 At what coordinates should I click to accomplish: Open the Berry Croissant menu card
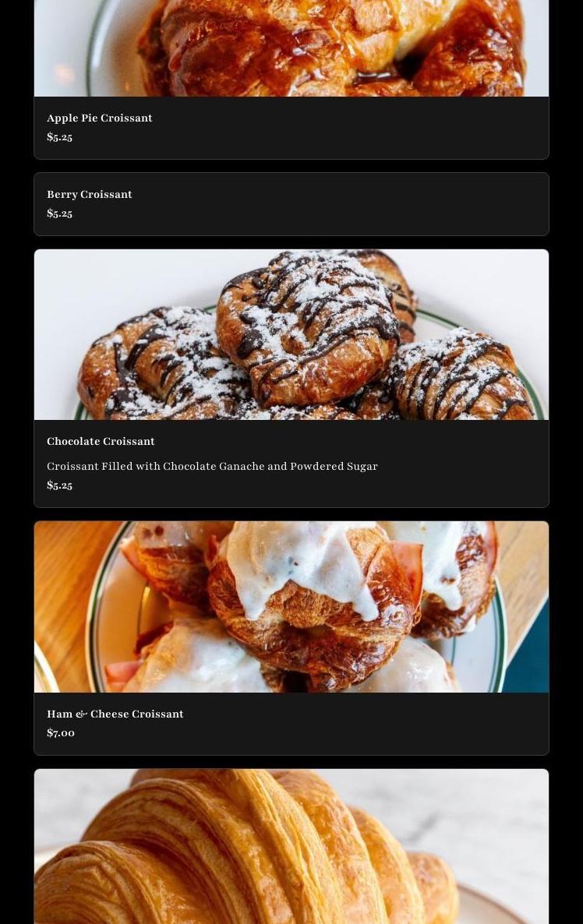(291, 204)
